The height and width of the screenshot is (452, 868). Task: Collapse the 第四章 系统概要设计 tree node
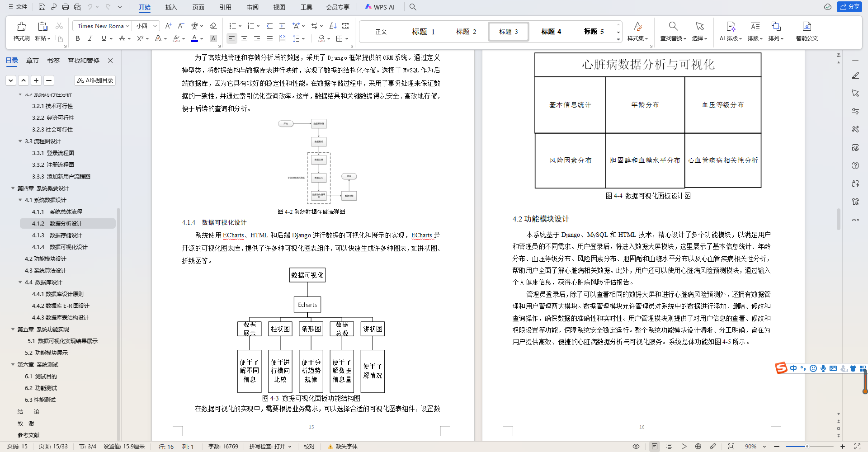13,188
